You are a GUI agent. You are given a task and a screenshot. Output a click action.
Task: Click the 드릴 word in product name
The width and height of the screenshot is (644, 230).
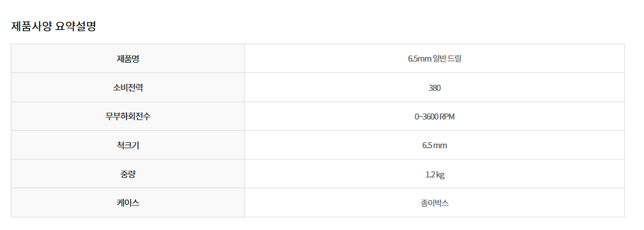tap(455, 59)
